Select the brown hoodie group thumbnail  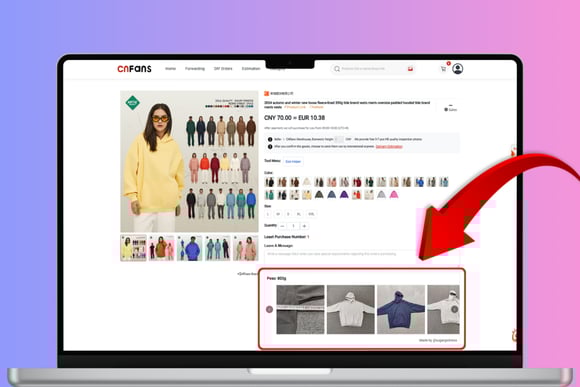(161, 248)
